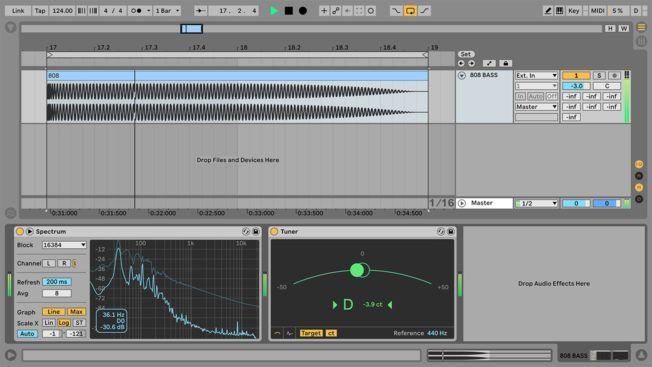Image resolution: width=652 pixels, height=367 pixels.
Task: Toggle the Auto range button in Spectrum
Action: [x=27, y=334]
